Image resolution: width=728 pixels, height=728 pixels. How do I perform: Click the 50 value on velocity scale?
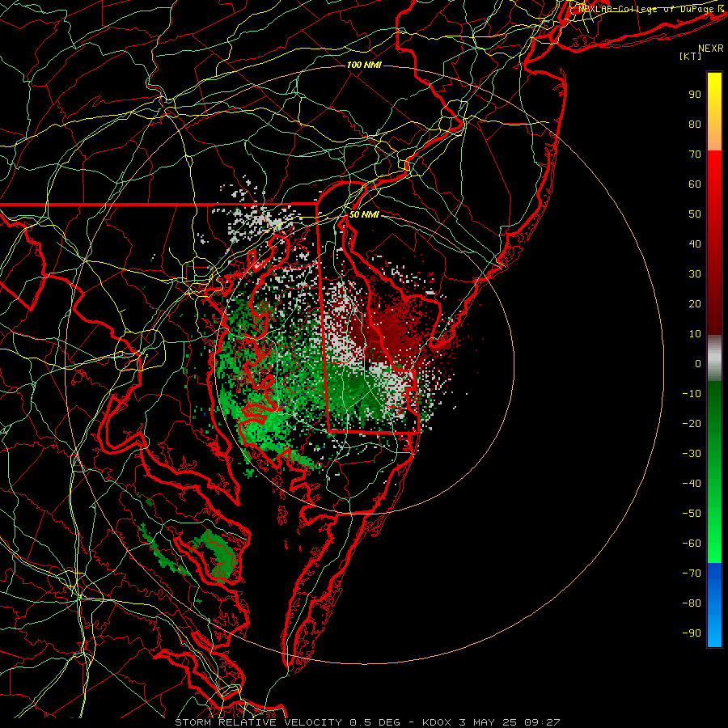click(x=695, y=214)
